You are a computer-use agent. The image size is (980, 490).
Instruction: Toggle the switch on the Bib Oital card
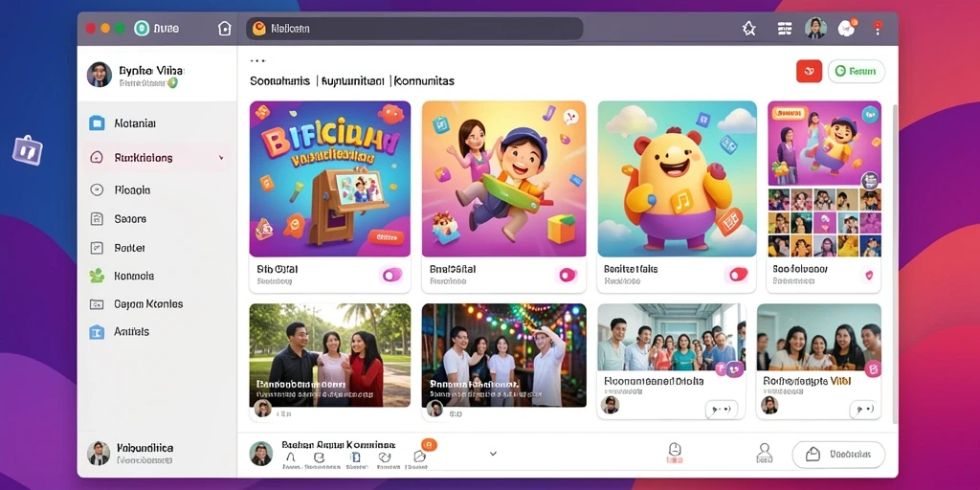pos(391,275)
